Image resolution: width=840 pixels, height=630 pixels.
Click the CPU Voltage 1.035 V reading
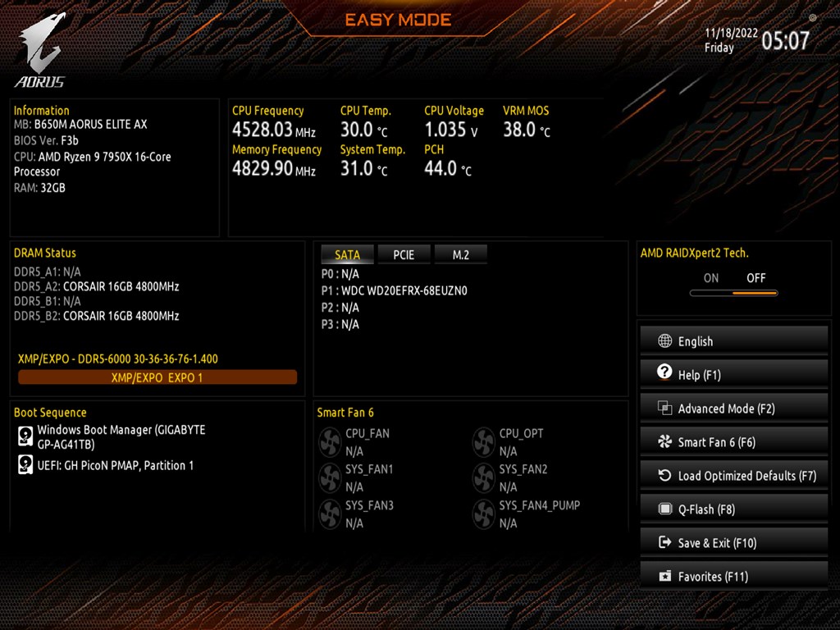click(x=451, y=130)
